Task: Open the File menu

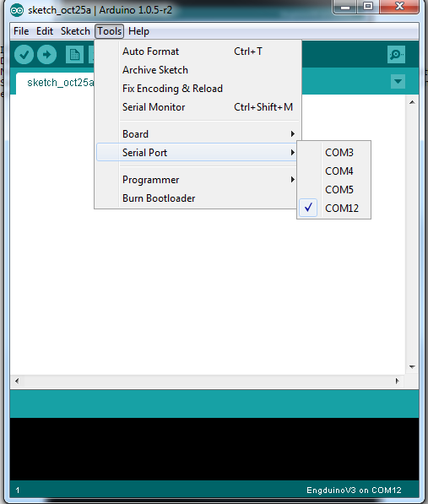Action: 21,31
